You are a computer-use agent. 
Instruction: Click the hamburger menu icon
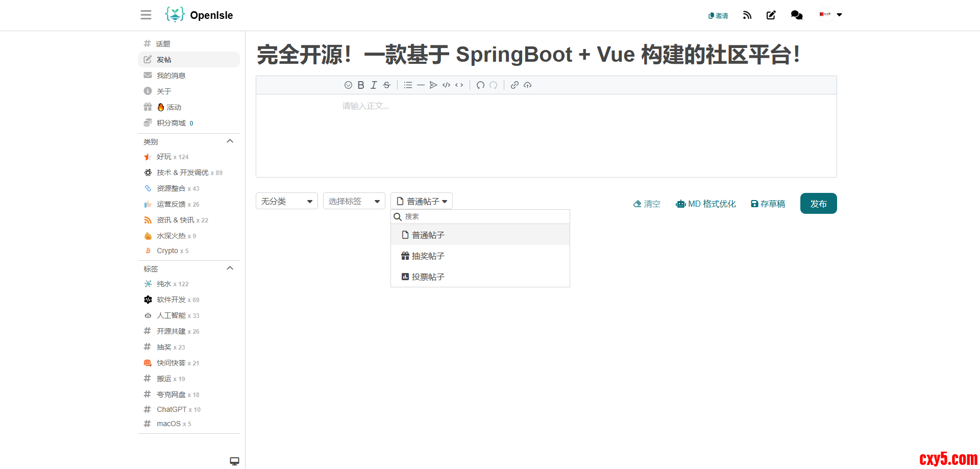(146, 15)
